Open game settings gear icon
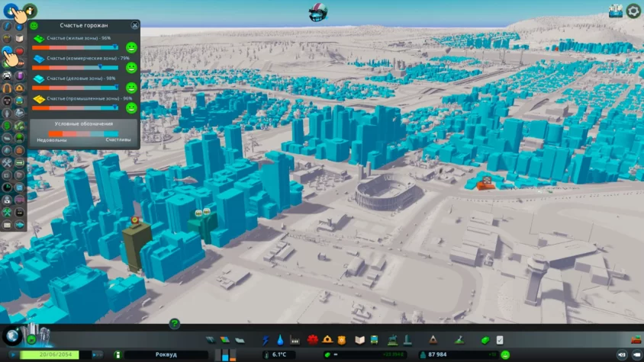644x362 pixels. (x=633, y=11)
